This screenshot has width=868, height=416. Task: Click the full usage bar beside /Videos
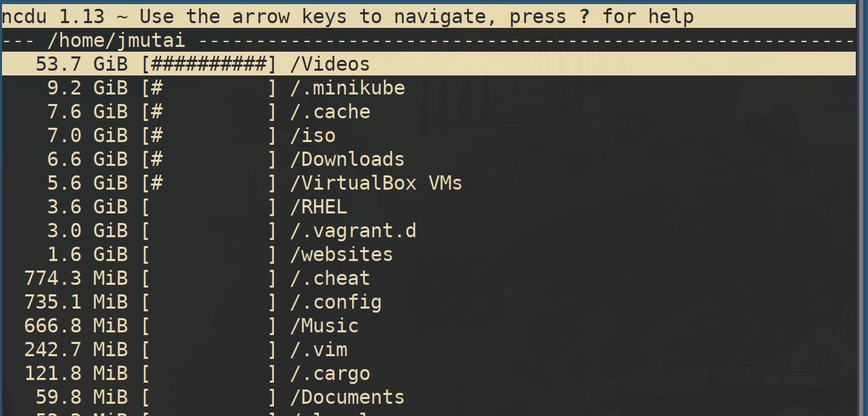pyautogui.click(x=209, y=64)
